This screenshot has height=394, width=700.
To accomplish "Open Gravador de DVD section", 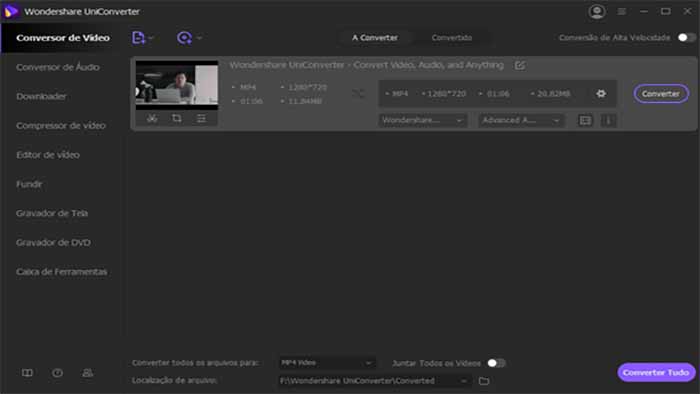I will point(53,243).
